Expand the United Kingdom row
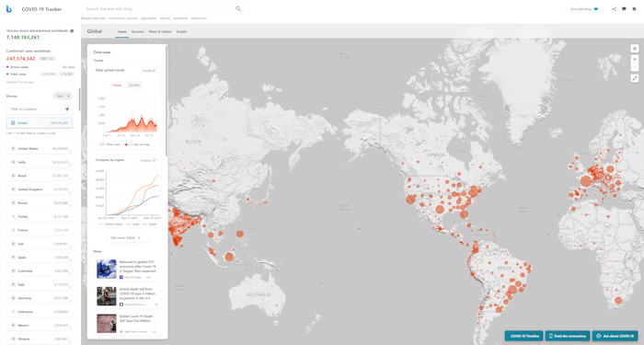 13,190
